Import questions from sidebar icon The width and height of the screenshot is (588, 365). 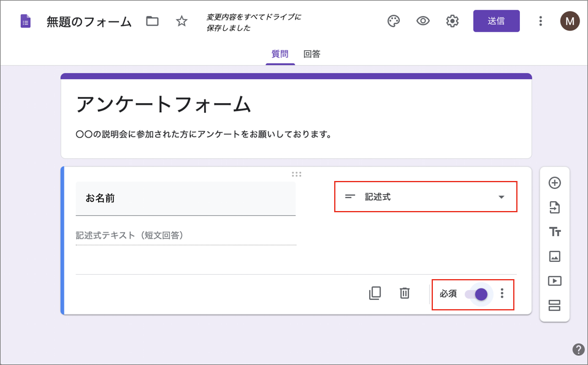[x=555, y=207]
